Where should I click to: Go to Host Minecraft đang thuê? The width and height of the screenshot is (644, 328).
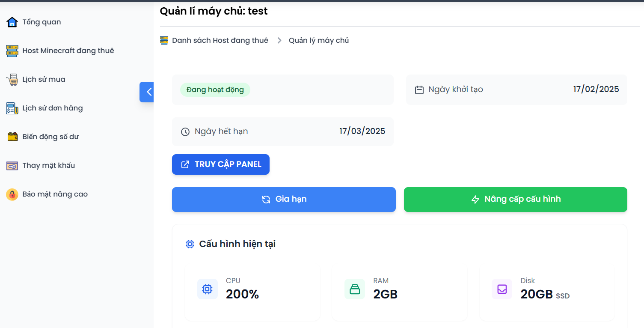(68, 51)
